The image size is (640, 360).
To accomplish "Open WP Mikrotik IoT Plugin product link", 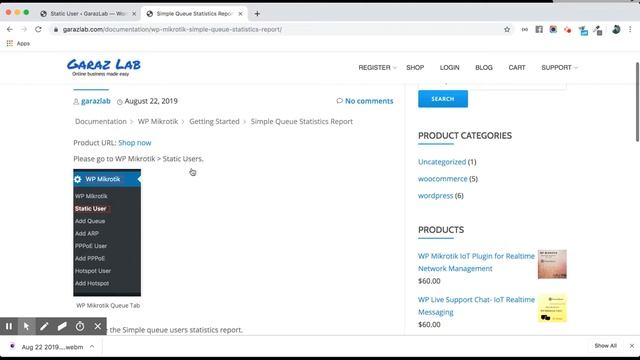I will click(476, 262).
